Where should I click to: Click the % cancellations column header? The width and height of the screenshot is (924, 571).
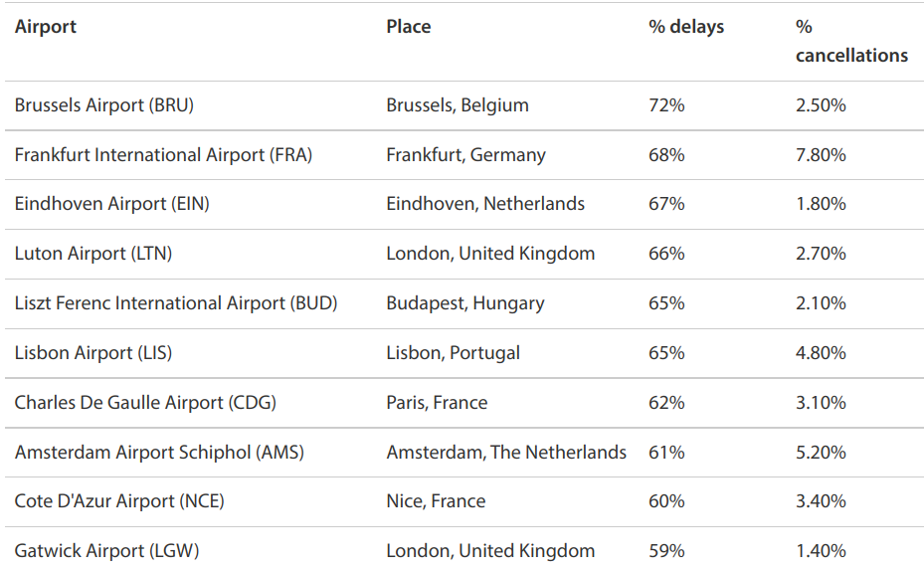(851, 42)
